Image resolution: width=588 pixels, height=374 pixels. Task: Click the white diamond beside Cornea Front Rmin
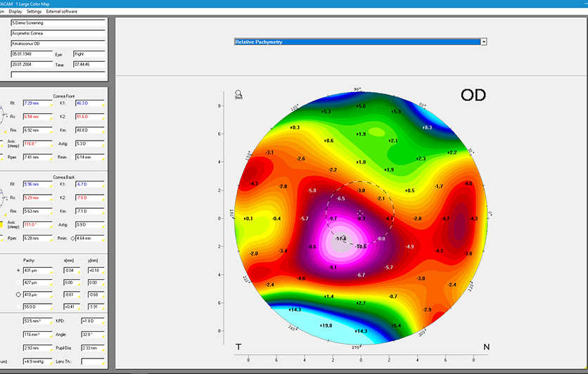click(72, 157)
